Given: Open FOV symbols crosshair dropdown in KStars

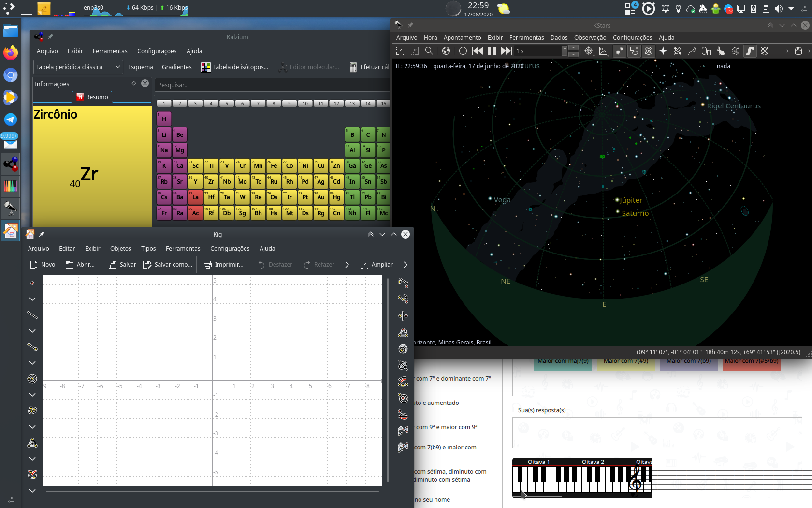Looking at the screenshot, I should coord(589,51).
